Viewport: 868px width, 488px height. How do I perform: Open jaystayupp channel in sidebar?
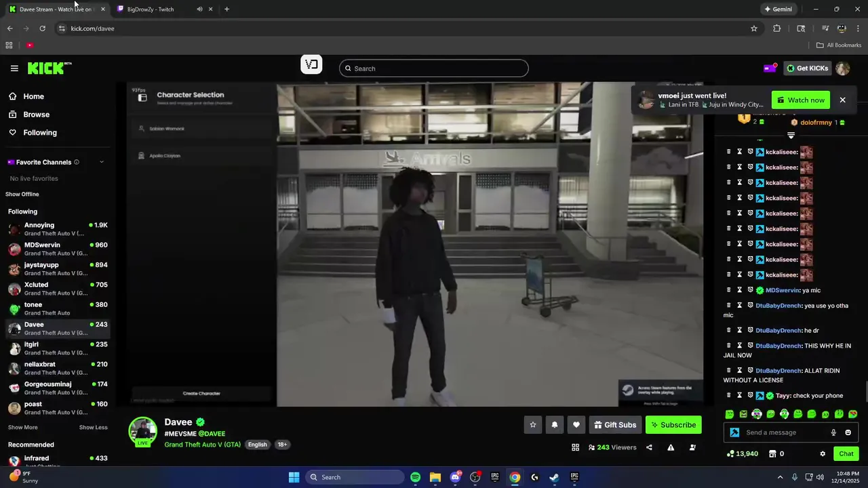click(x=58, y=269)
